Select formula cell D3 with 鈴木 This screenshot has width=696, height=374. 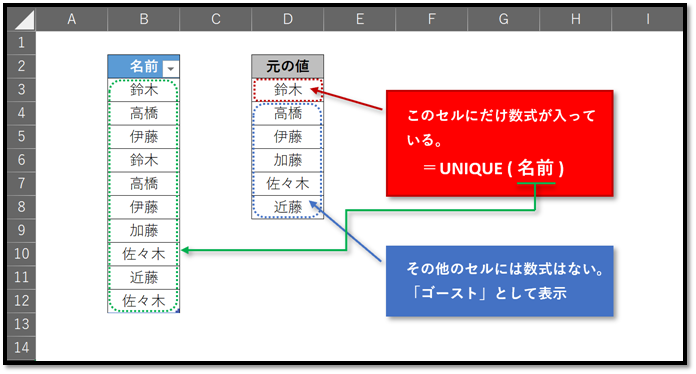tap(288, 90)
